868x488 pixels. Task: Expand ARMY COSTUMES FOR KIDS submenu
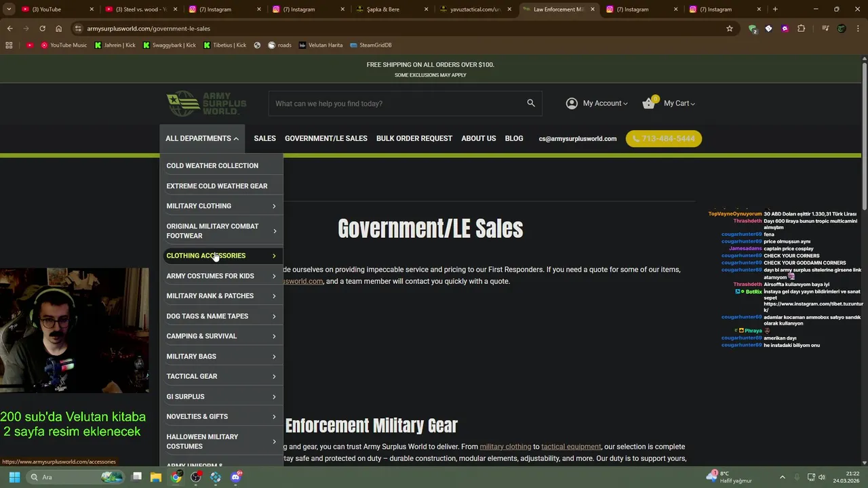[x=274, y=276]
